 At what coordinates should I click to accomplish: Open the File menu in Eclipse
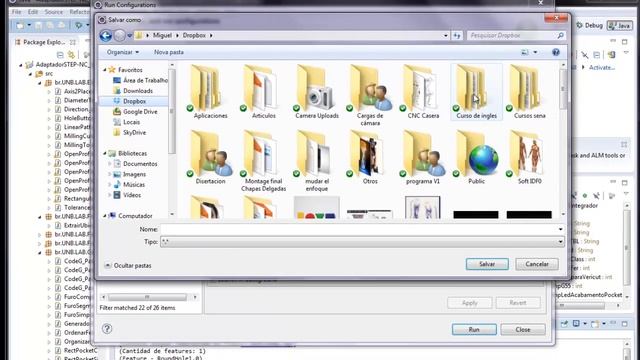point(16,12)
